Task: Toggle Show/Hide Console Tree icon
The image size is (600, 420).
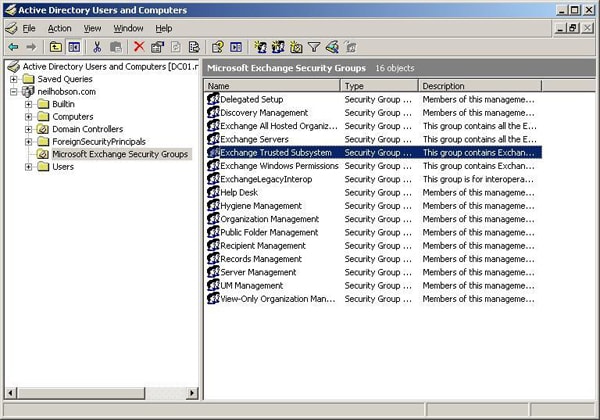Action: click(x=74, y=47)
